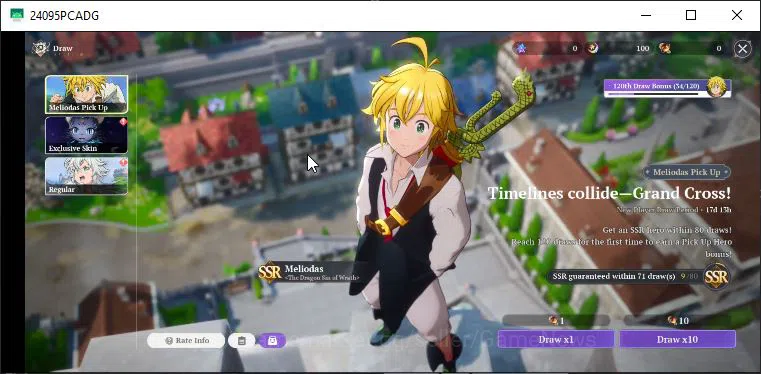Click the ticket cost x10 indicator
761x374 pixels.
(x=678, y=320)
